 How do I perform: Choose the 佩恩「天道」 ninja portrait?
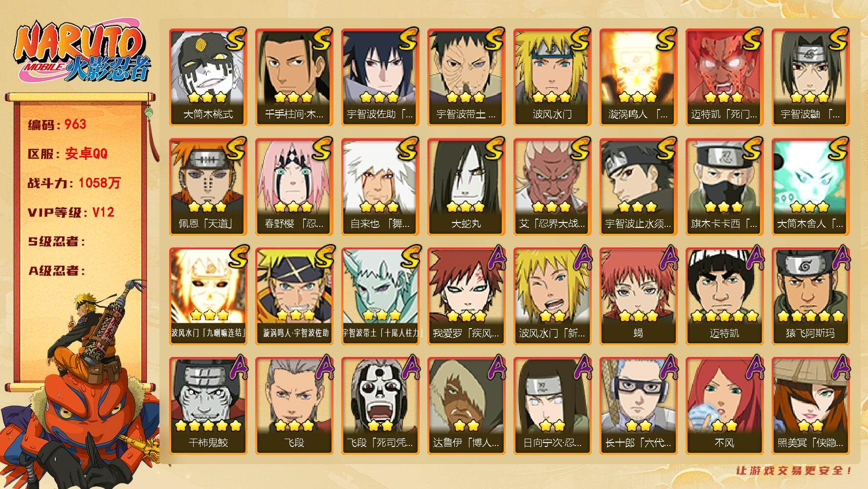coord(208,187)
